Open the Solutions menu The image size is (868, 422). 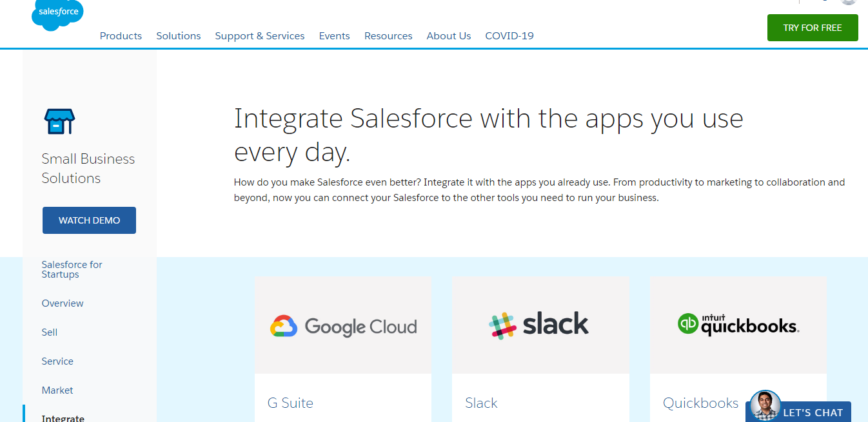[179, 36]
